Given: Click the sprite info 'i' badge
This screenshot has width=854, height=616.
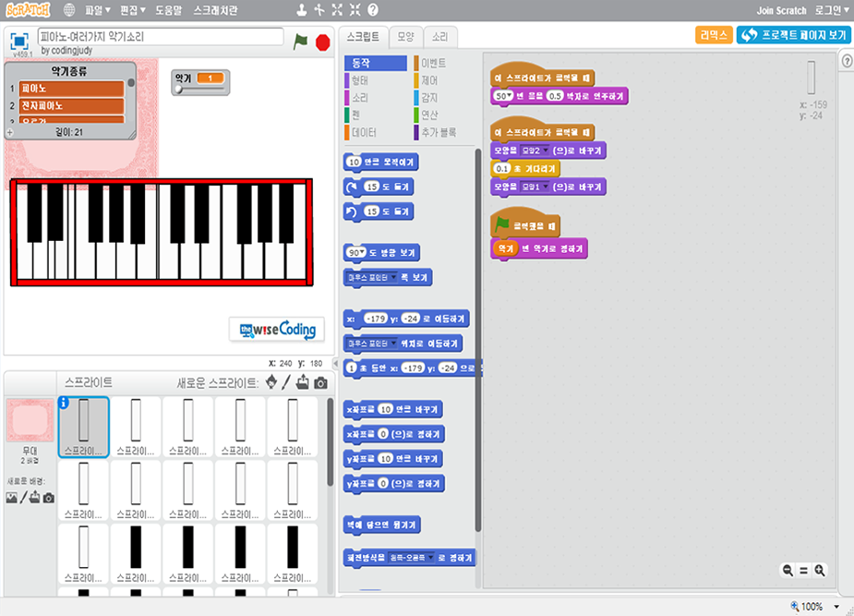Looking at the screenshot, I should [x=64, y=403].
